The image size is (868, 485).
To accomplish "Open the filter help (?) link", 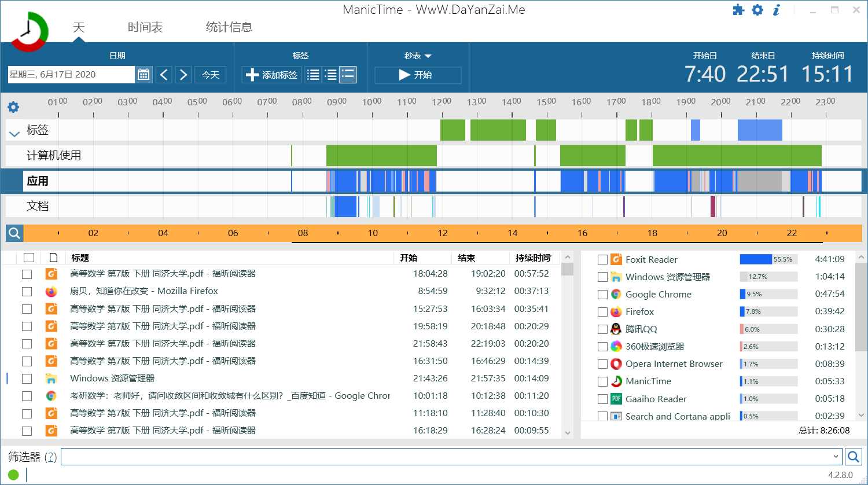I will pos(51,457).
